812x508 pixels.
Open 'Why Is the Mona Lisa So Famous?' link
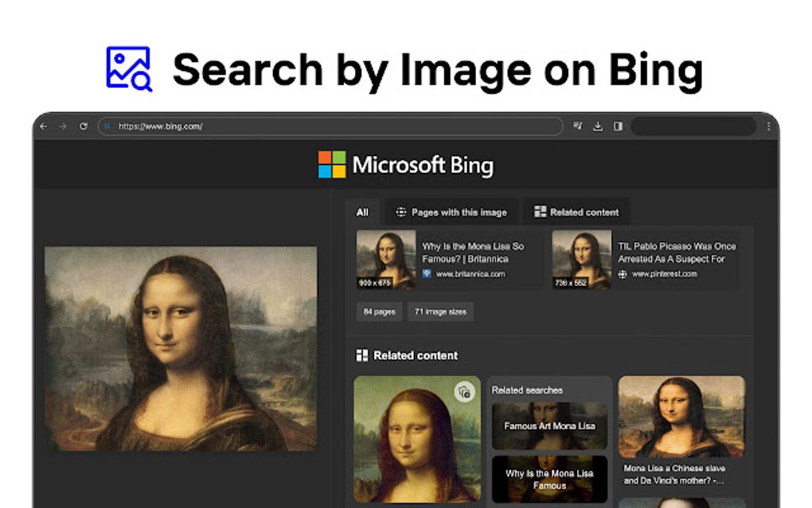473,252
